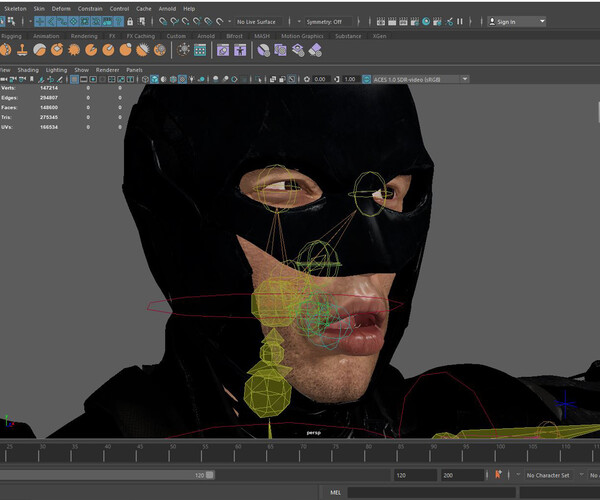
Task: Click the viewport use all lights bulb icon
Action: click(x=191, y=80)
